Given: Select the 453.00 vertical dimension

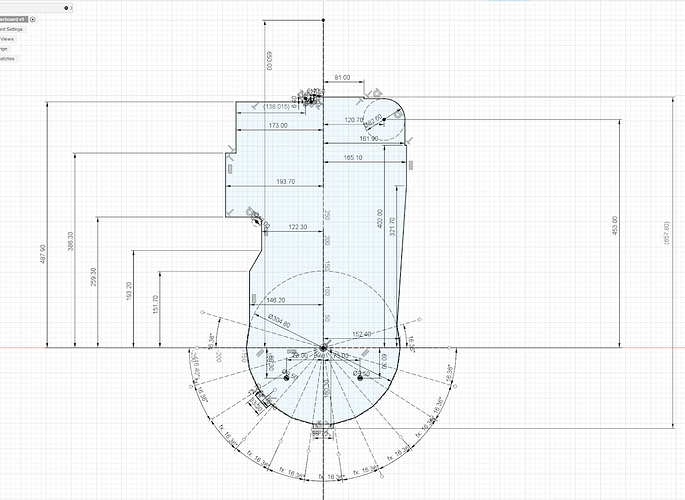Looking at the screenshot, I should tap(615, 225).
